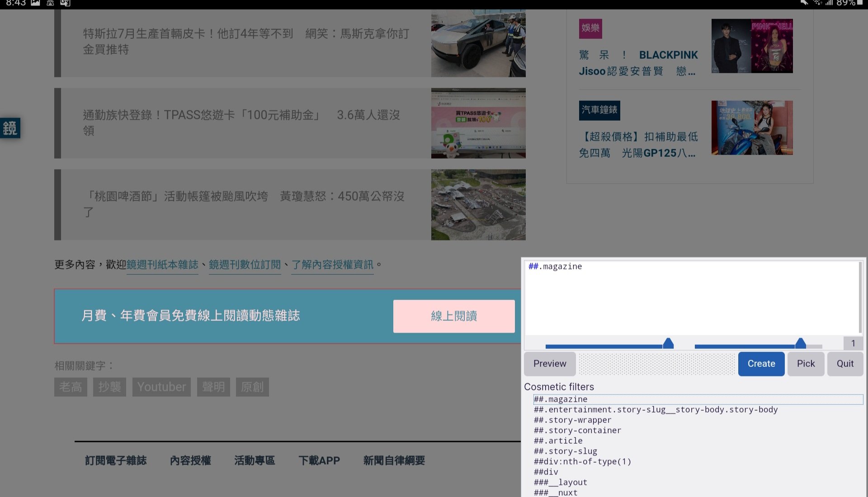The image size is (868, 497).
Task: Click the 線上閱讀 reading button
Action: tap(453, 316)
